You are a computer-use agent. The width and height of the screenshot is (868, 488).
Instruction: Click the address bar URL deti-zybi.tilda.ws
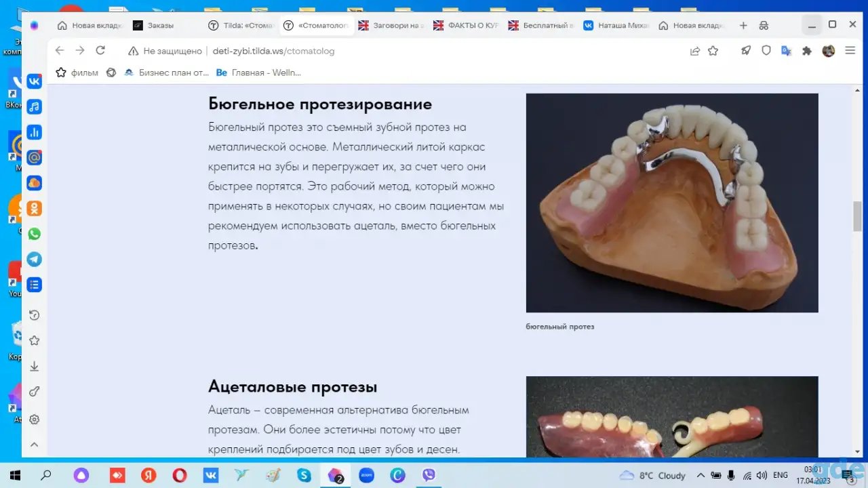273,51
